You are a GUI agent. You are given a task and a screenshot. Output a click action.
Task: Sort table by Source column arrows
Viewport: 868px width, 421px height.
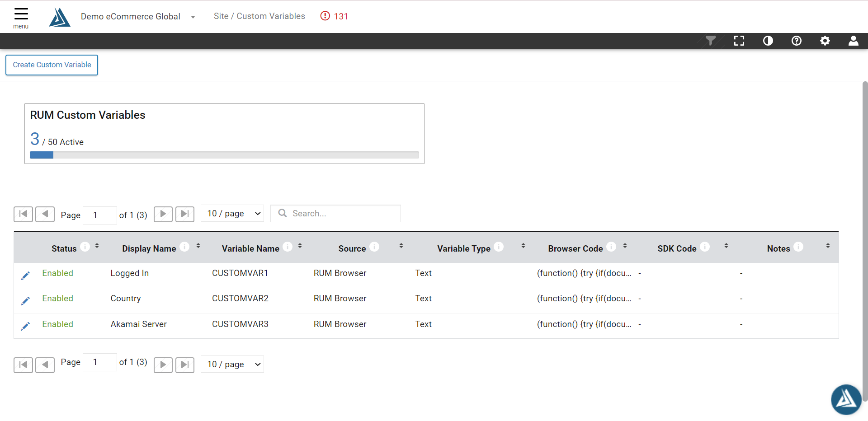[401, 246]
